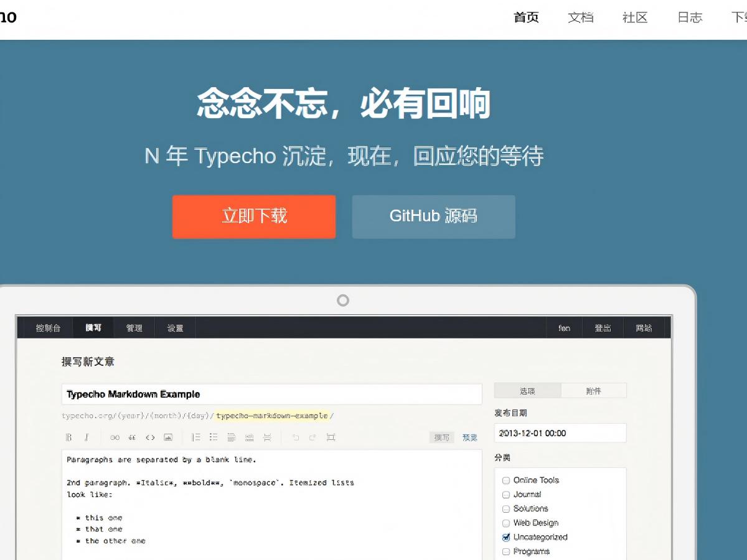The height and width of the screenshot is (560, 747).
Task: Click the 发布日期 label
Action: click(x=511, y=413)
